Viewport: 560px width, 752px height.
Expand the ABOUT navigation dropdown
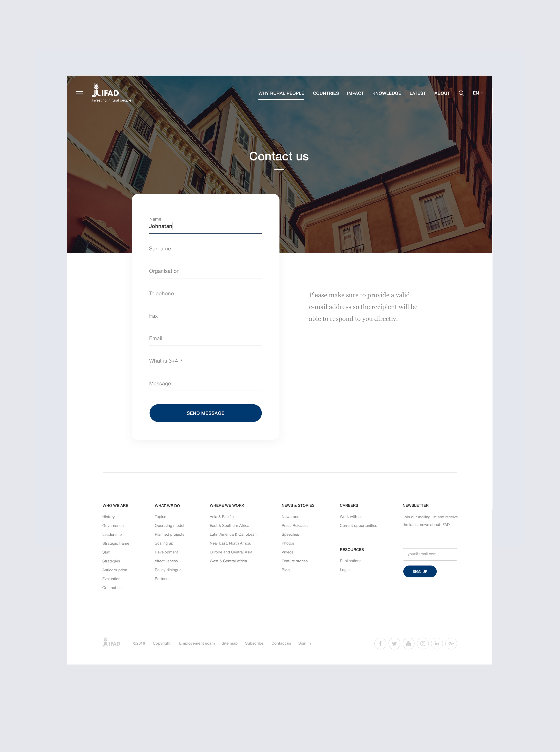coord(442,93)
